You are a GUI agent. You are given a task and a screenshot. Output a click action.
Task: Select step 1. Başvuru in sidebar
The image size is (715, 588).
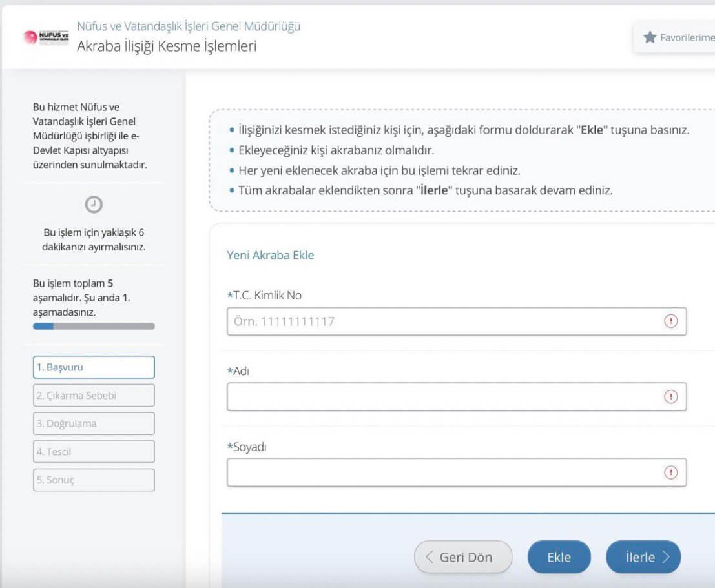coord(94,367)
